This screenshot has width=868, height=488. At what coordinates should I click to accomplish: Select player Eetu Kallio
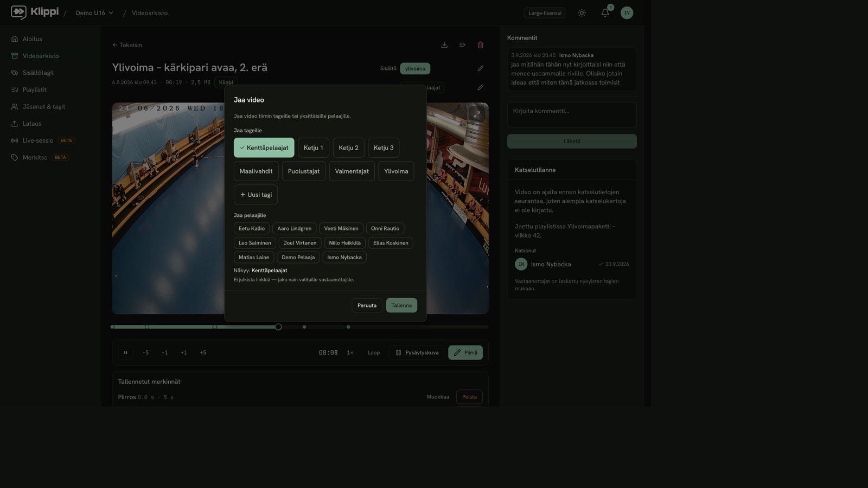(x=252, y=228)
